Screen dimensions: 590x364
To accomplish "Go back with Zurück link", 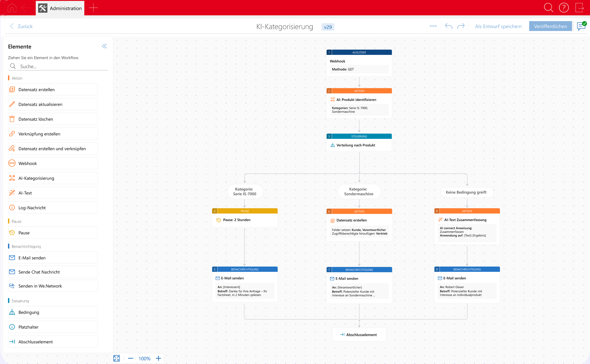I will pos(21,26).
